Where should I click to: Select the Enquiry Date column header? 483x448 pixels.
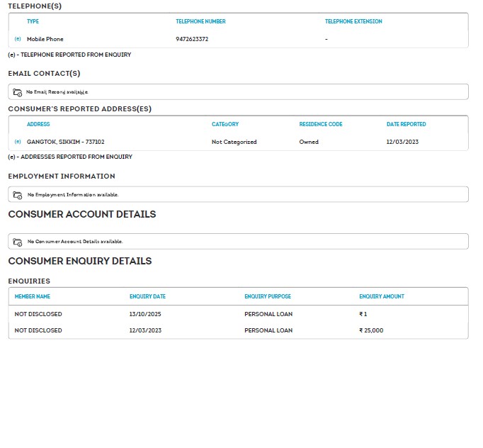click(147, 296)
